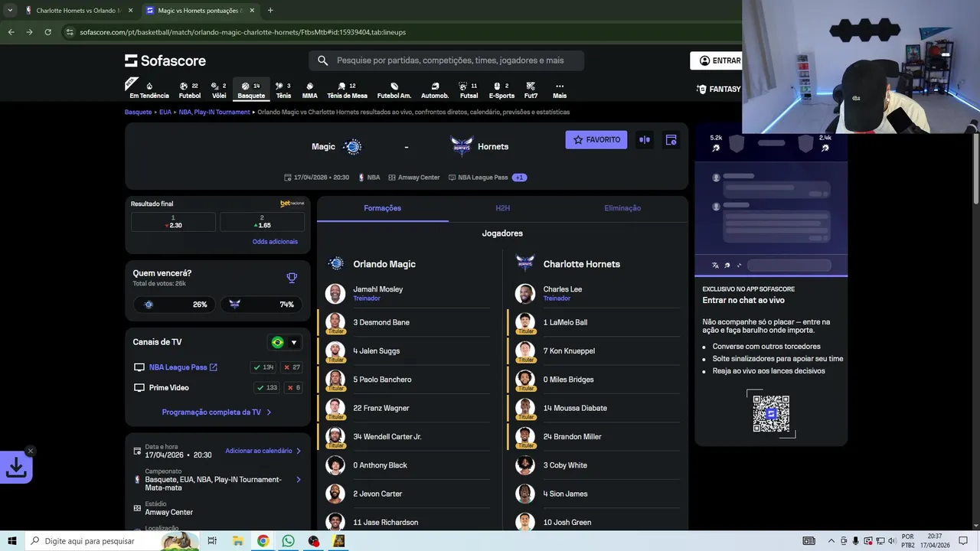Select the Basquete sport tab
The width and height of the screenshot is (980, 551).
(x=251, y=90)
